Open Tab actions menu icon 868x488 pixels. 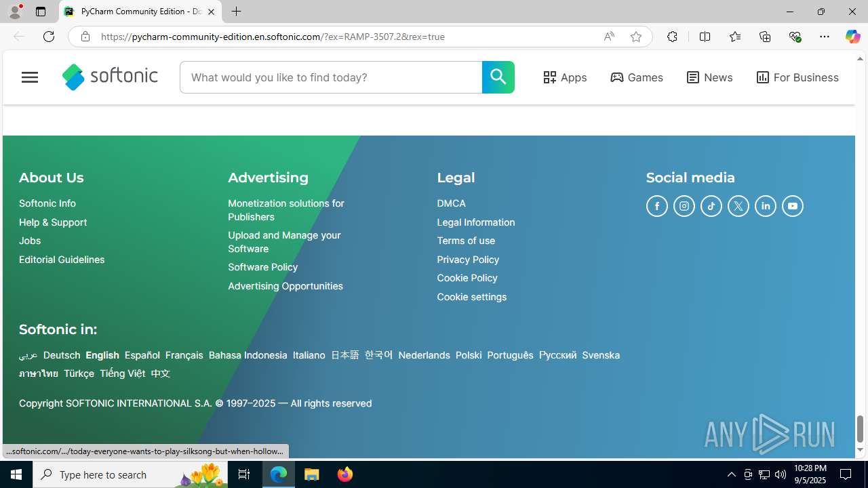coord(41,12)
